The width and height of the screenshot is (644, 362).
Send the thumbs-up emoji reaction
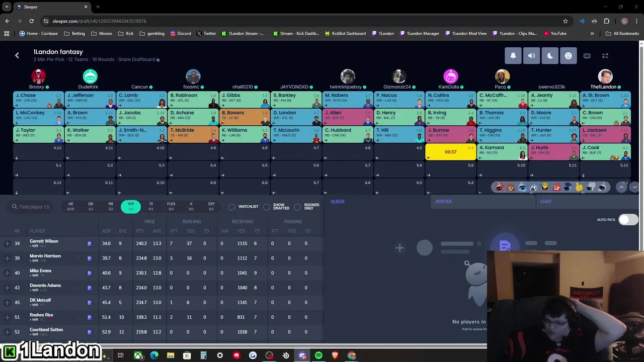pyautogui.click(x=579, y=188)
